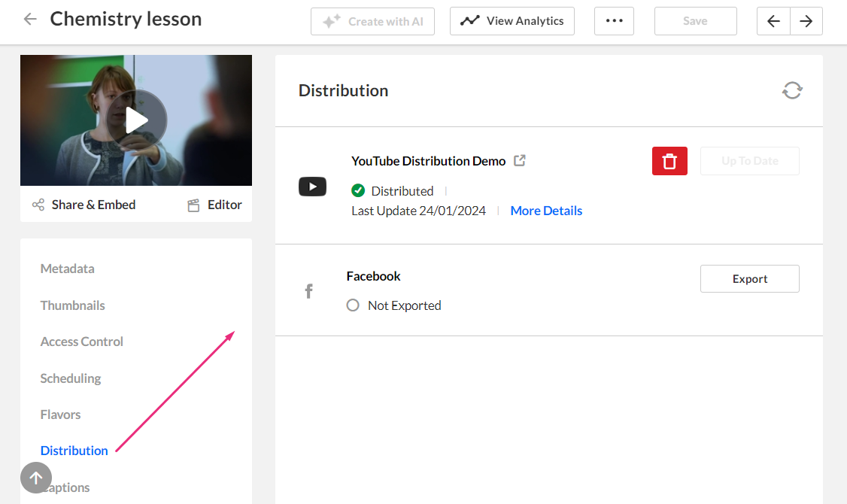Click the scroll-to-top arrow button
The image size is (847, 504).
click(x=35, y=478)
